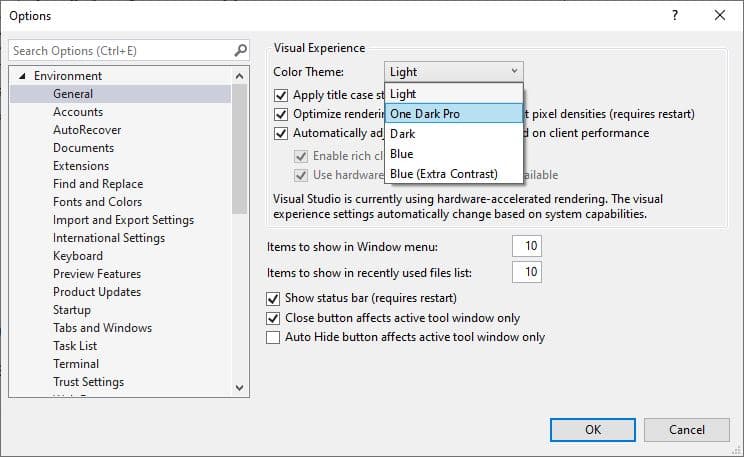Confirm with the OK button
744x457 pixels.
[593, 429]
